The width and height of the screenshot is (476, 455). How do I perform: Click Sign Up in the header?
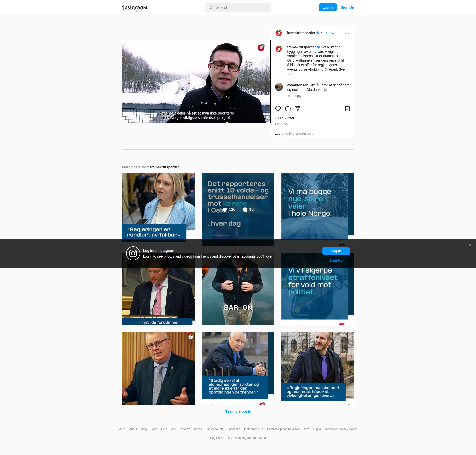347,7
